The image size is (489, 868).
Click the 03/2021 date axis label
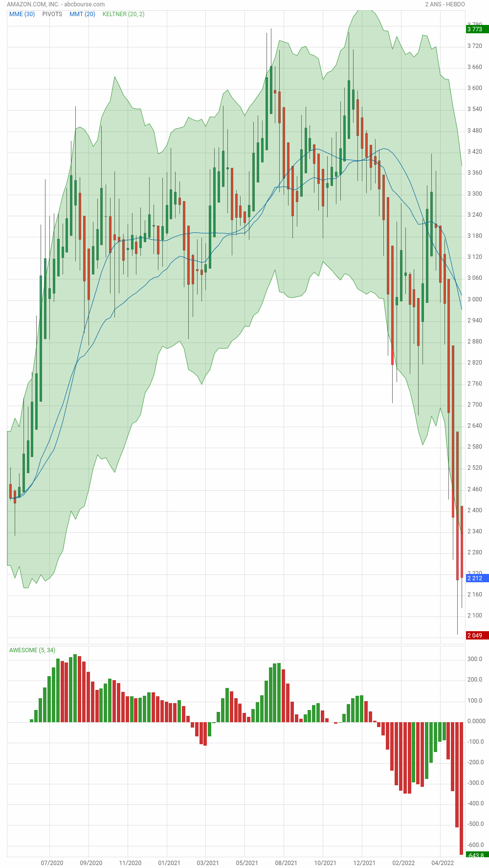coord(208,863)
